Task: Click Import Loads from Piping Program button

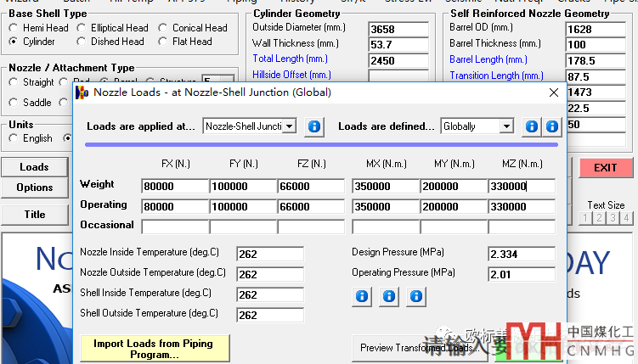Action: (154, 349)
